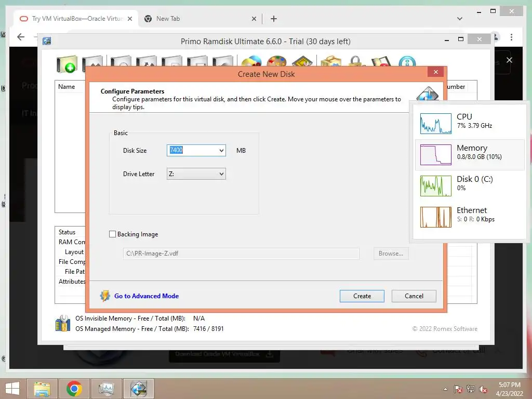This screenshot has height=399, width=532.
Task: Select the Disk 0 (C:) performance entry
Action: pyautogui.click(x=470, y=185)
